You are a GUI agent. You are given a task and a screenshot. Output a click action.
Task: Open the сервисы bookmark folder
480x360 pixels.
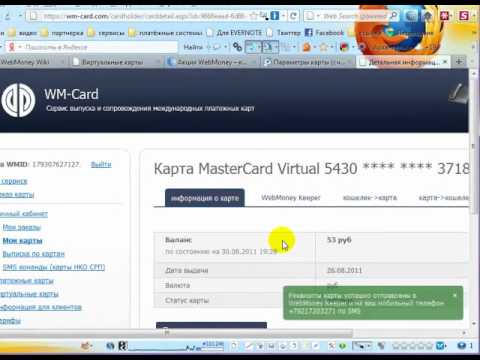coord(106,33)
